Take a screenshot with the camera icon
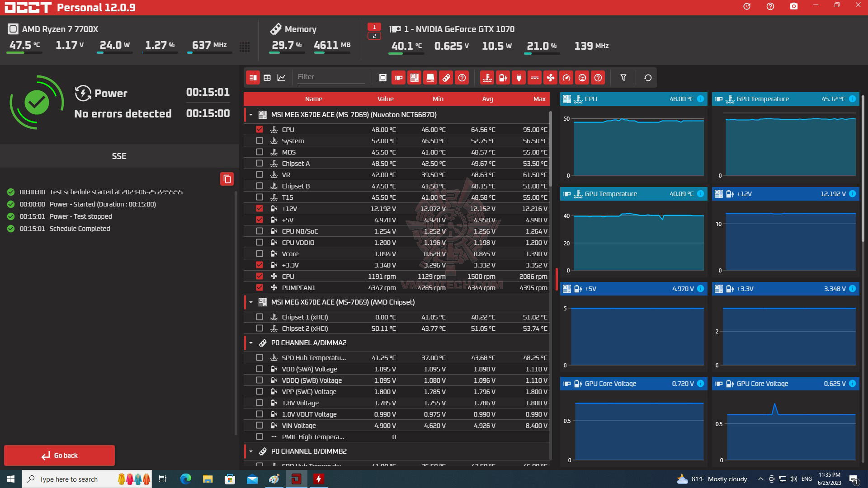This screenshot has height=488, width=868. point(793,6)
